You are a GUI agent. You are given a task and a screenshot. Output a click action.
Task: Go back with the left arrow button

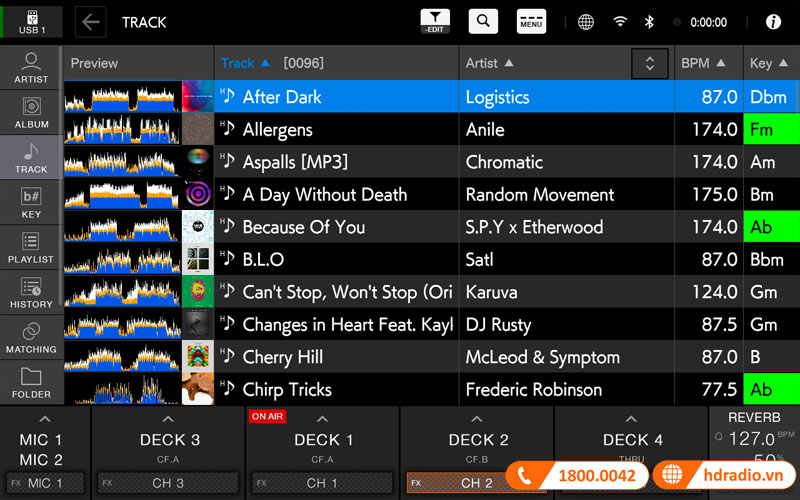(91, 22)
